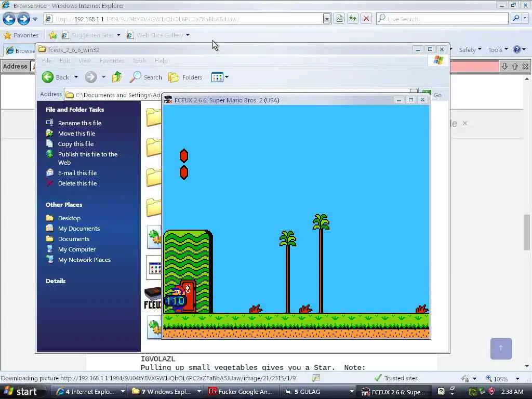Viewport: 532px width, 399px height.
Task: Collapse the File and Folder Tasks header
Action: pyautogui.click(x=75, y=109)
